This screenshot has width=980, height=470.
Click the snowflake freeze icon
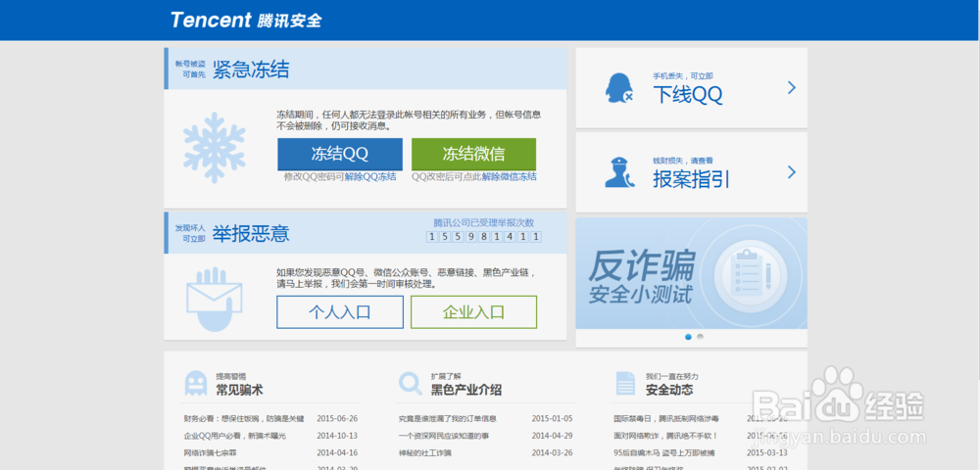tap(215, 147)
